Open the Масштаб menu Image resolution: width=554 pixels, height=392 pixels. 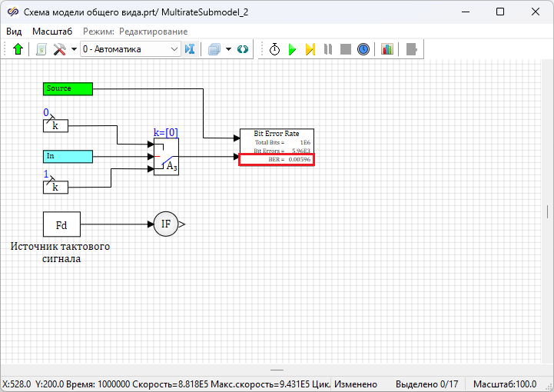pyautogui.click(x=52, y=32)
